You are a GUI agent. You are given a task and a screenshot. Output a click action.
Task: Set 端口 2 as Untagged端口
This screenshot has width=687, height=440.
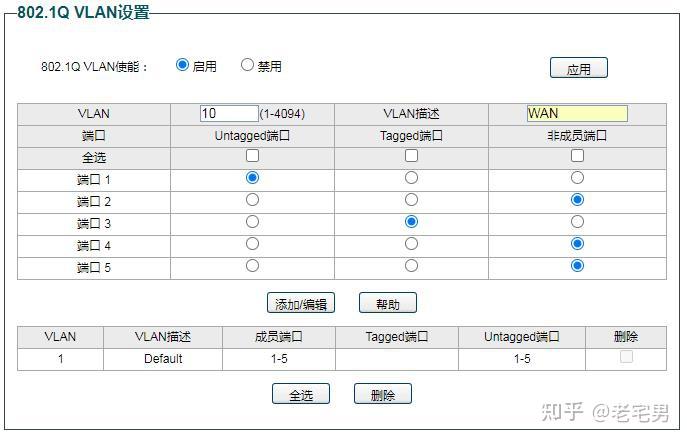[x=252, y=199]
